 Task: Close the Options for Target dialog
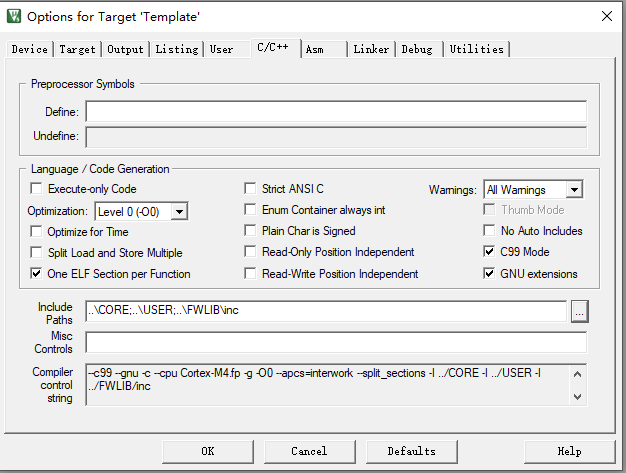607,16
